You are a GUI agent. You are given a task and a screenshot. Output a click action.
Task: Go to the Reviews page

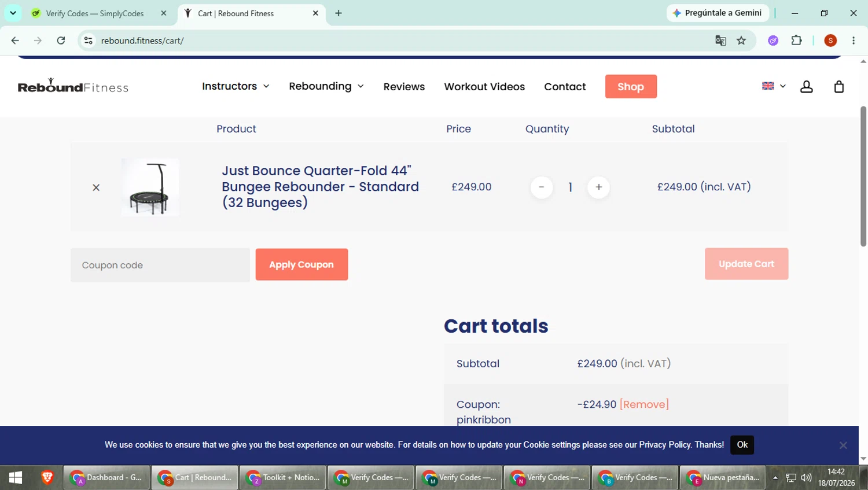pos(404,87)
